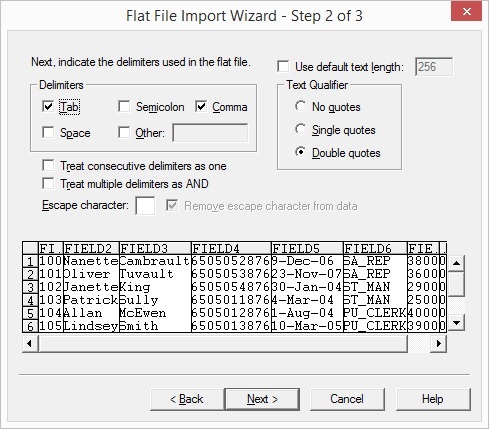
Task: Enable Treat consecutive delimiters as one
Action: point(48,165)
